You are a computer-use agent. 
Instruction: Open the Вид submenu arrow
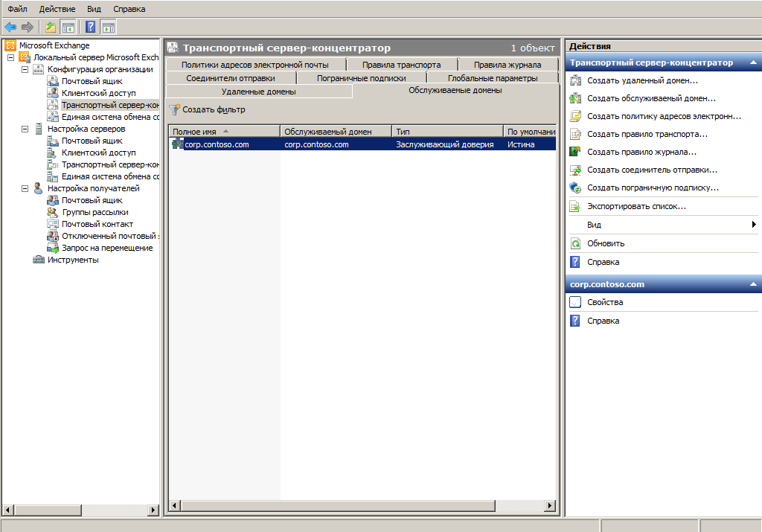tap(754, 225)
